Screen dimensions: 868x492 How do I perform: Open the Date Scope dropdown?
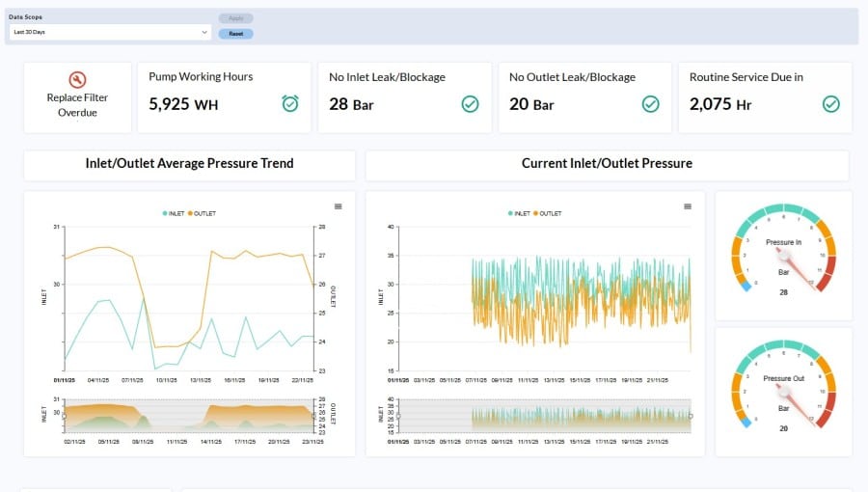coord(110,32)
